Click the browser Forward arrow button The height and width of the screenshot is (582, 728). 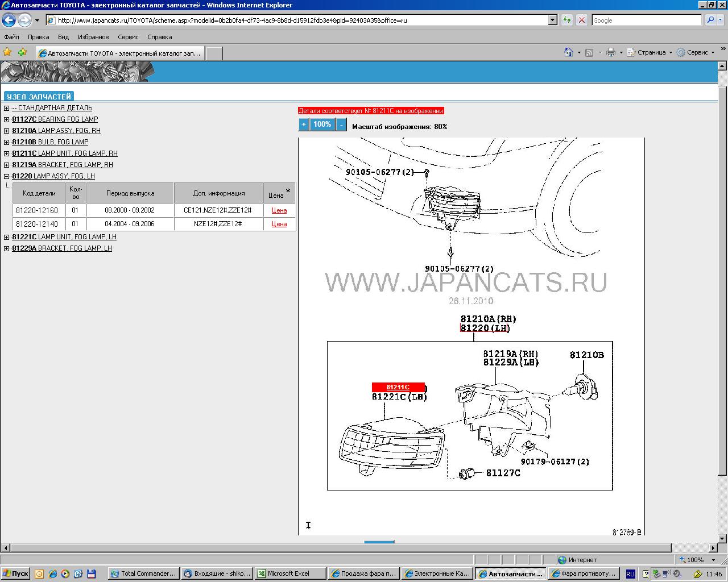point(24,20)
